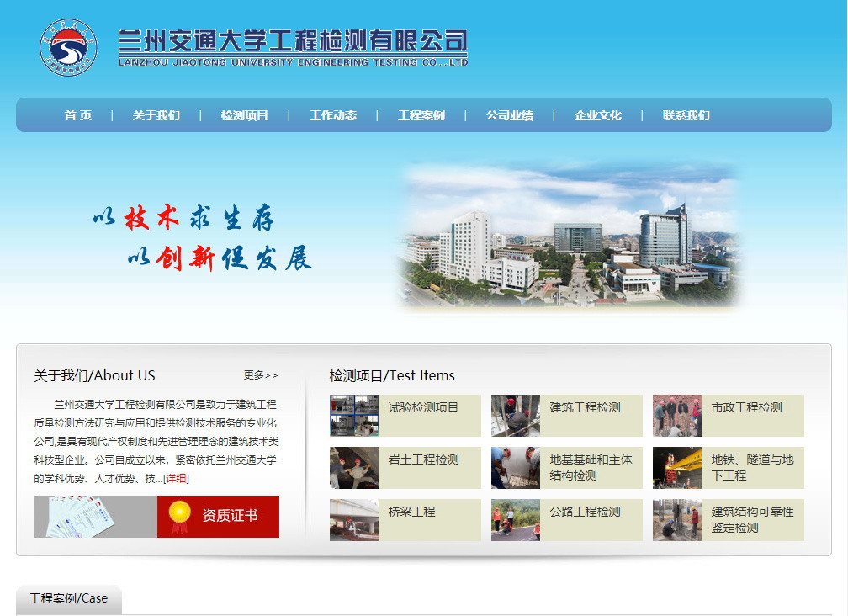Click the 检测项目/Test Items heading
The image size is (848, 616).
coord(392,375)
